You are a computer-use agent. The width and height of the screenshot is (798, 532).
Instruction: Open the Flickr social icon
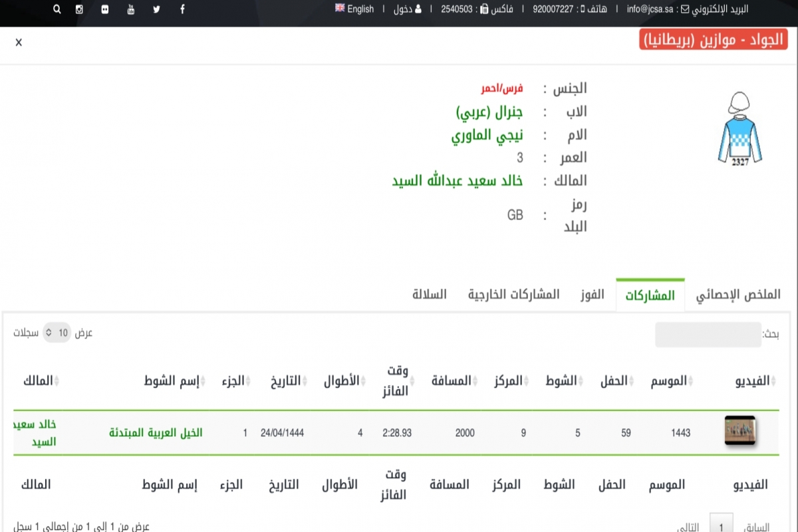tap(105, 9)
